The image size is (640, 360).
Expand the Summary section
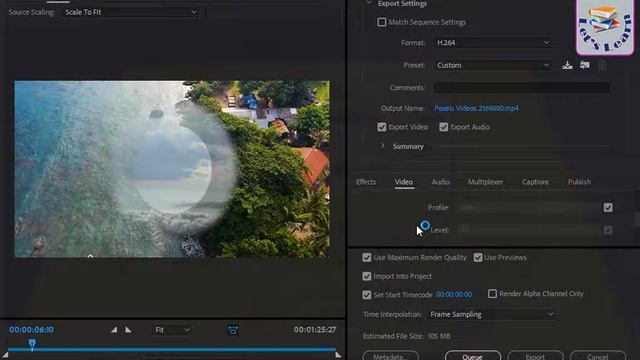click(x=382, y=146)
